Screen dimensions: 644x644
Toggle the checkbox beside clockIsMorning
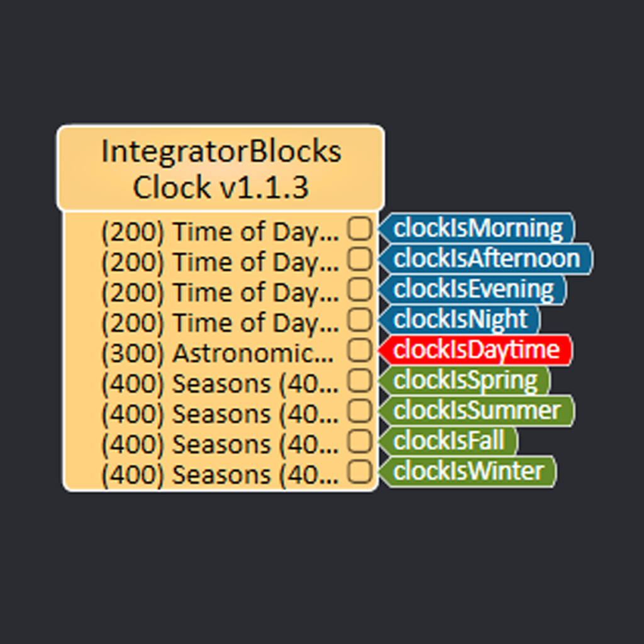coord(360,230)
